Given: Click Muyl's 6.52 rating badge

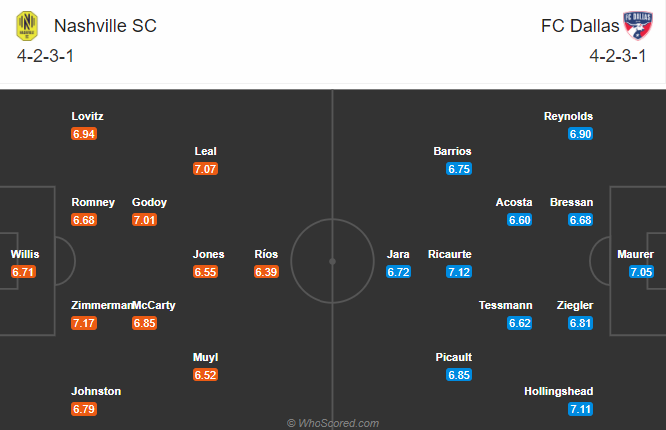Looking at the screenshot, I should (205, 375).
